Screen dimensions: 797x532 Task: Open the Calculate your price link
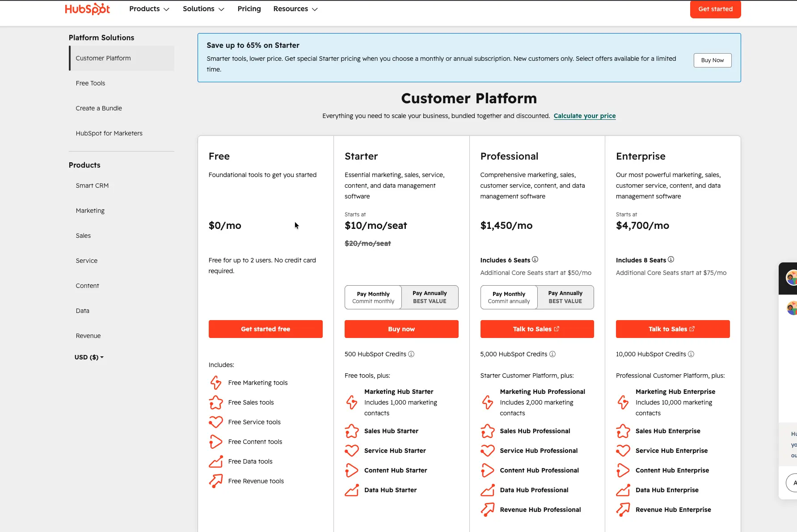pos(585,116)
